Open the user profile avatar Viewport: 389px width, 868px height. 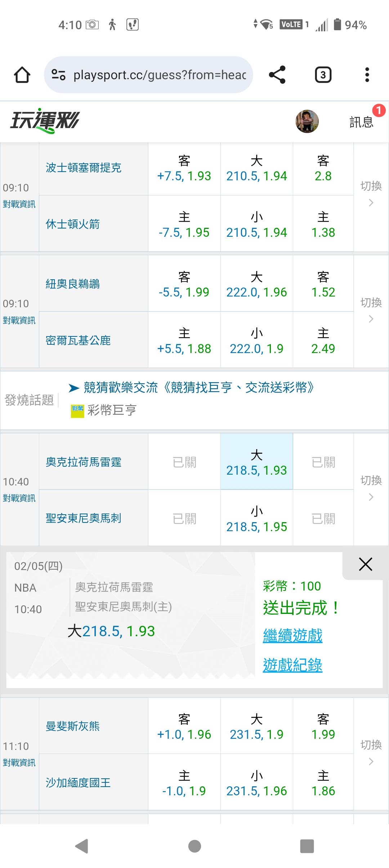coord(307,122)
